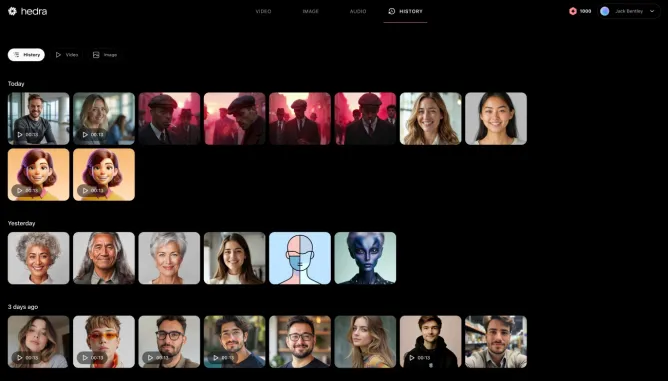Open the blue alien image thumbnail
This screenshot has width=668, height=381.
[365, 258]
